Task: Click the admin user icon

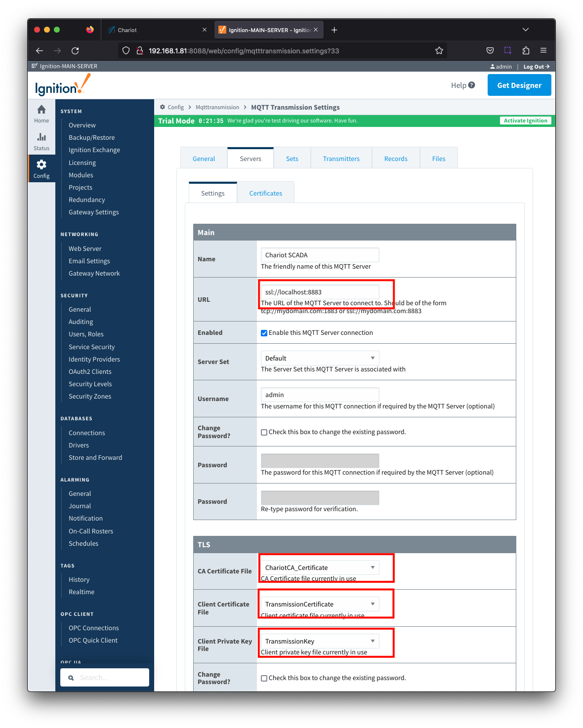Action: click(493, 67)
